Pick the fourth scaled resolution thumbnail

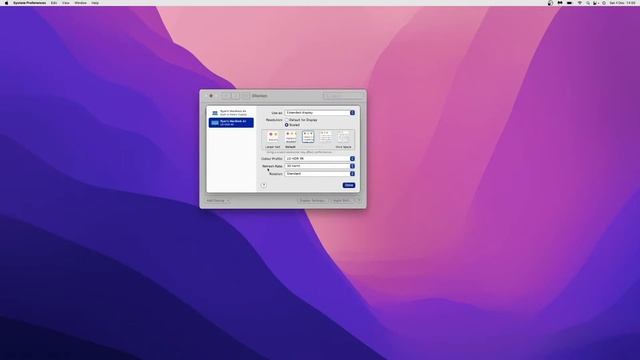[x=326, y=137]
